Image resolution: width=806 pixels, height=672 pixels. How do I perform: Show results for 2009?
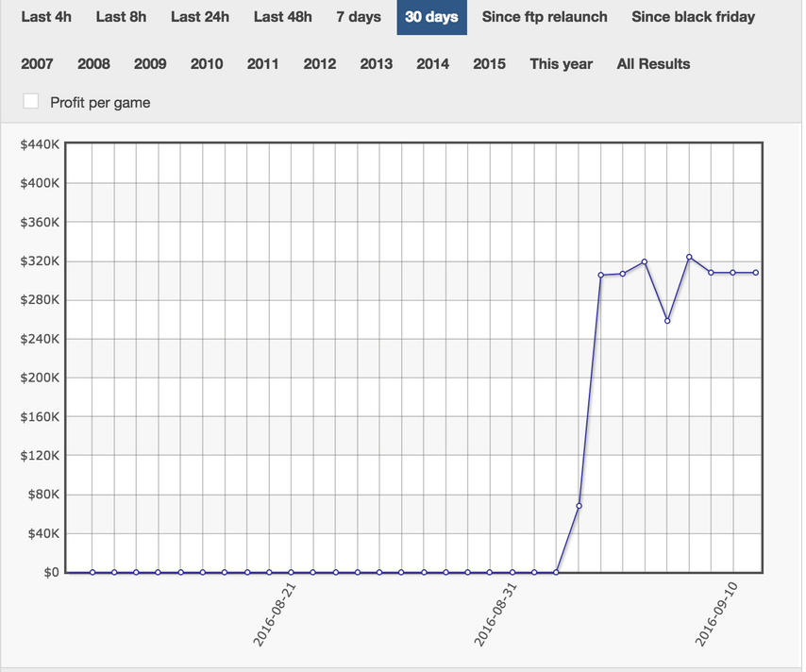click(150, 64)
